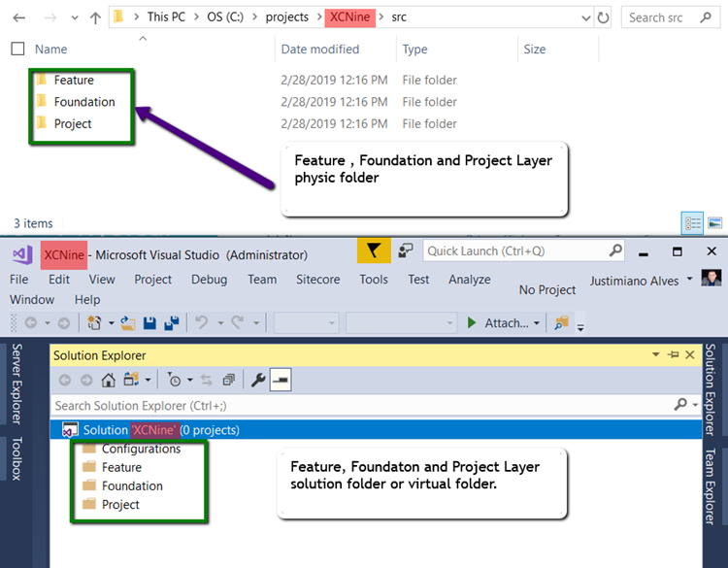Image resolution: width=728 pixels, height=568 pixels.
Task: Open the Project menu in Visual Studio
Action: coord(152,279)
